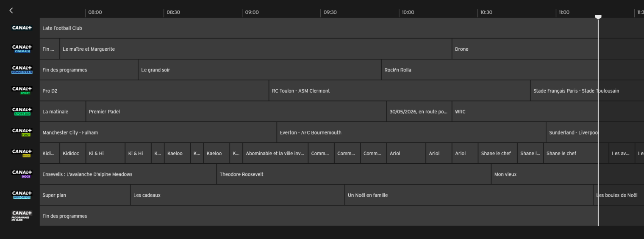Open the truncated Kidi... programme cell

[50, 153]
